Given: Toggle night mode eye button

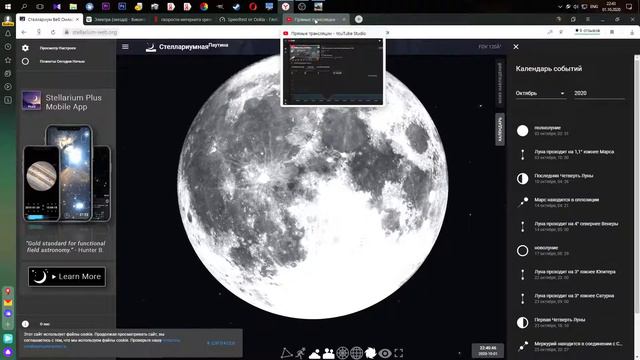Looking at the screenshot, I should click(x=384, y=353).
